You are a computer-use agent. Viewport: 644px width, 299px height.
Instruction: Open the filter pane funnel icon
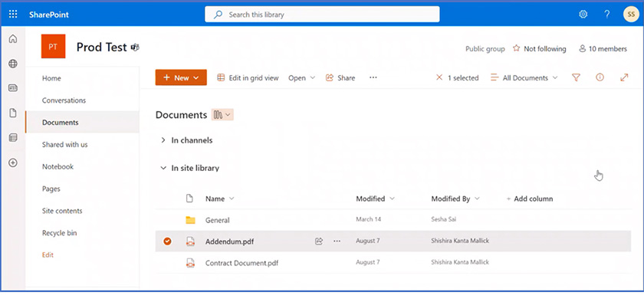577,77
